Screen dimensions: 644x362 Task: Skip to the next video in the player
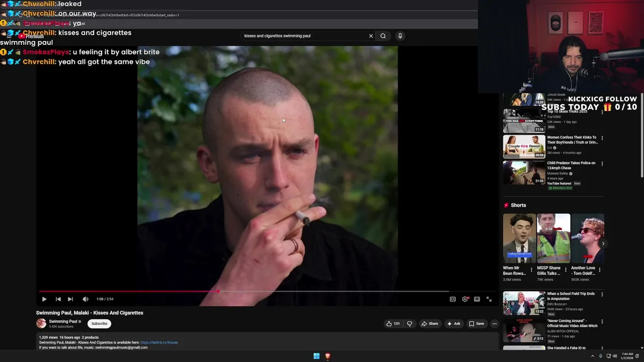click(x=70, y=299)
